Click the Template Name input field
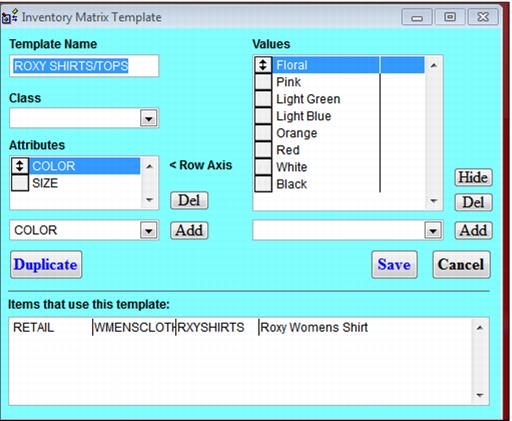 [84, 66]
